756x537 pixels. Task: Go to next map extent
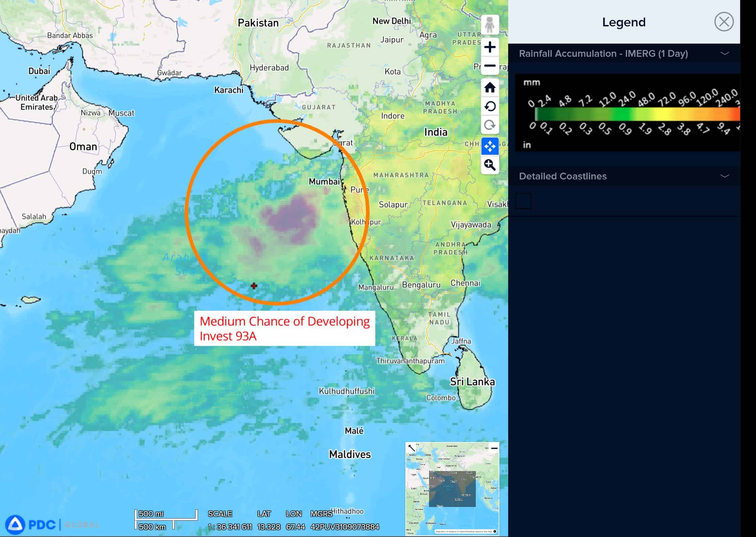(x=490, y=125)
